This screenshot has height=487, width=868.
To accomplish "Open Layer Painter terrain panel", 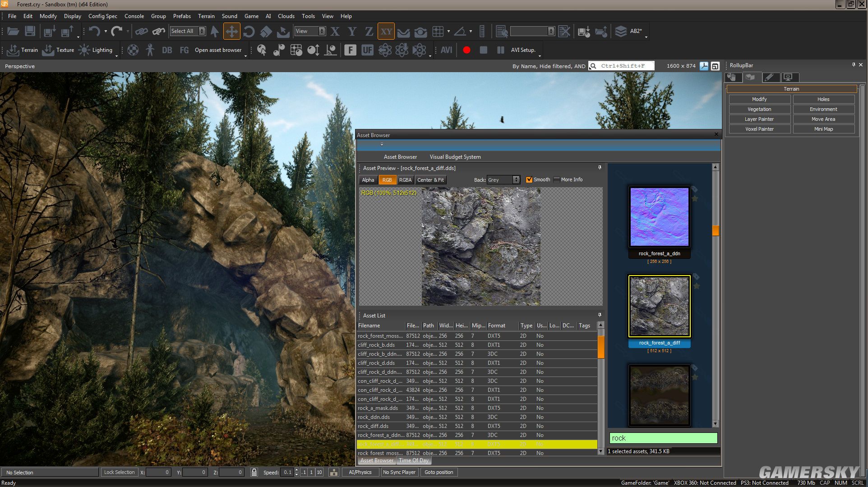I will 759,119.
